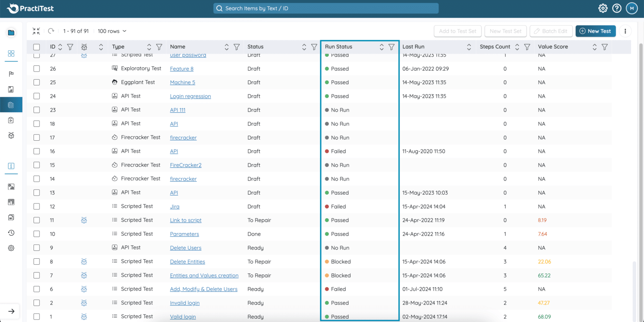Open the project folder icon in sidebar

(x=11, y=33)
